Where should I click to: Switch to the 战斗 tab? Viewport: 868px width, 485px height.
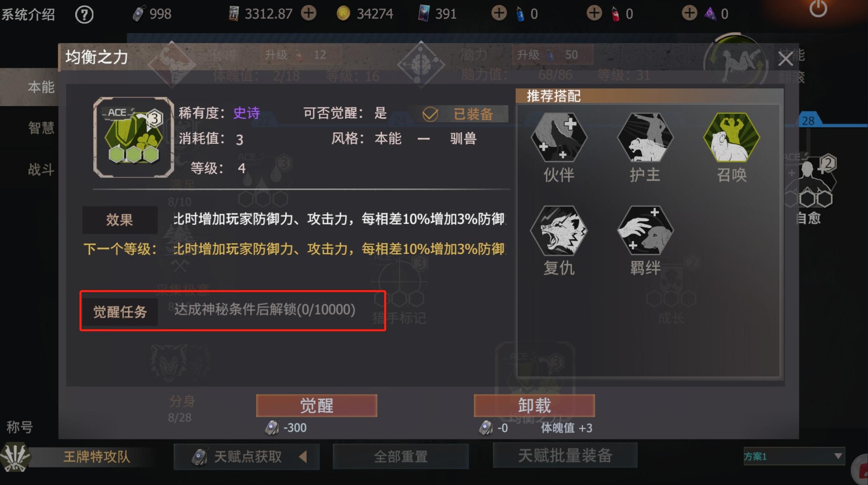click(41, 169)
